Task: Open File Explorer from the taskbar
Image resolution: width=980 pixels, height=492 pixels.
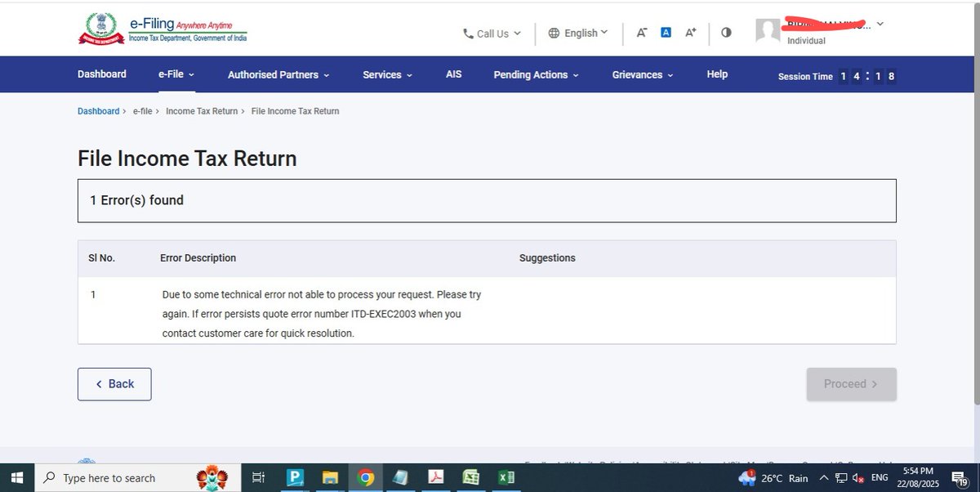Action: 330,478
